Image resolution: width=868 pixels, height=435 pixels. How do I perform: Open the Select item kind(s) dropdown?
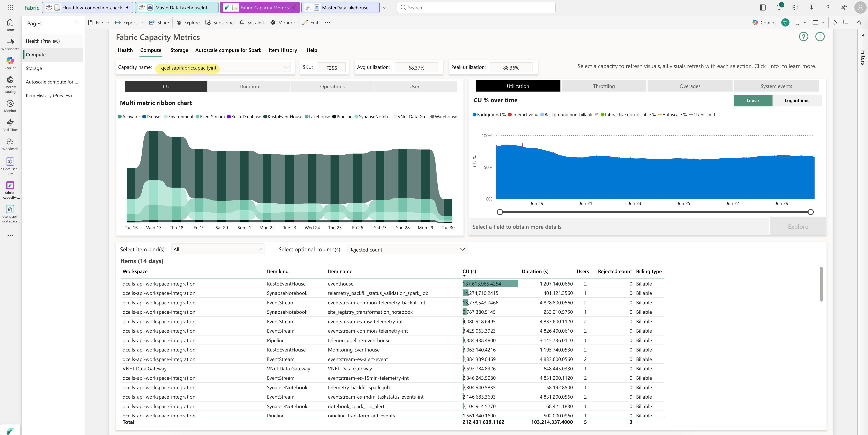click(218, 249)
